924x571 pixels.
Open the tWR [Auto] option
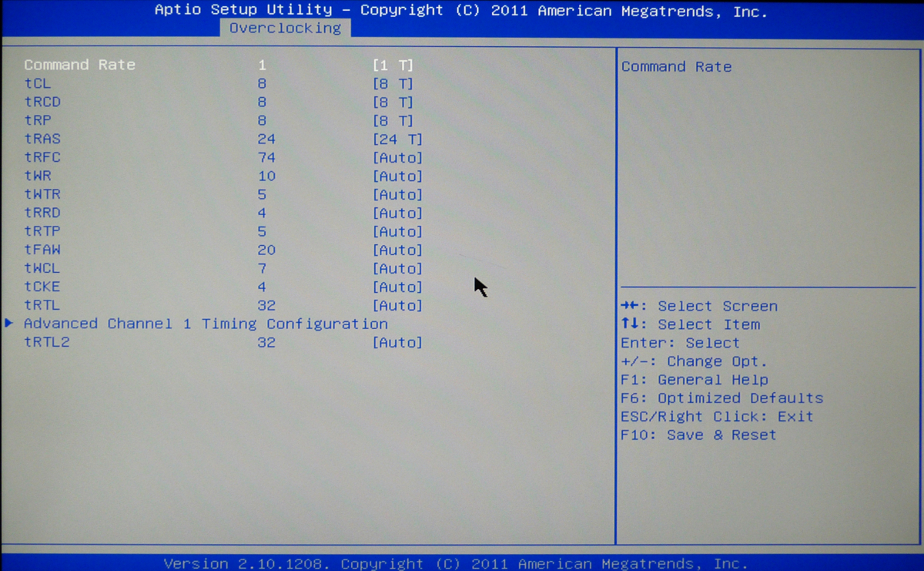tap(397, 176)
